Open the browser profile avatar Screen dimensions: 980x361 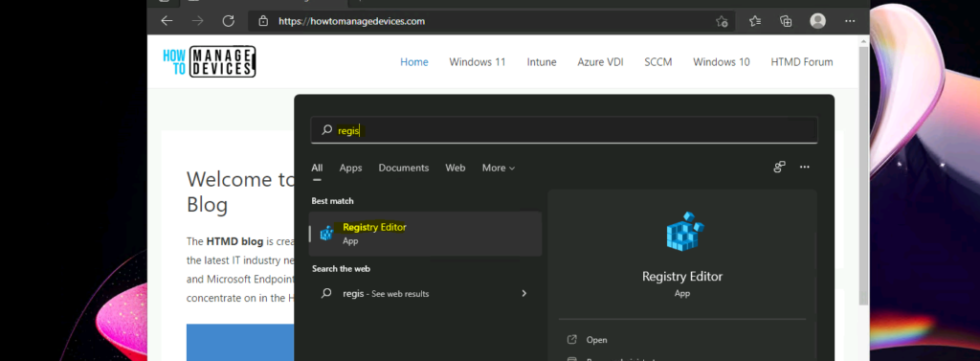coord(817,21)
